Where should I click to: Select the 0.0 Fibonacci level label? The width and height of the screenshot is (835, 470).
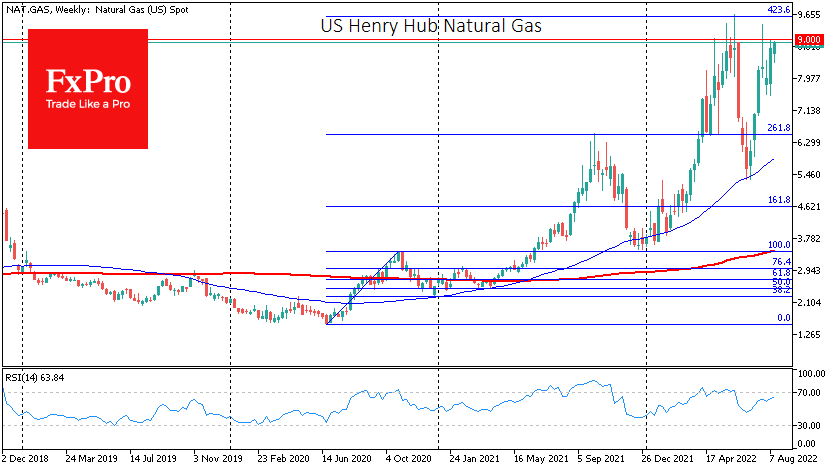pyautogui.click(x=784, y=318)
